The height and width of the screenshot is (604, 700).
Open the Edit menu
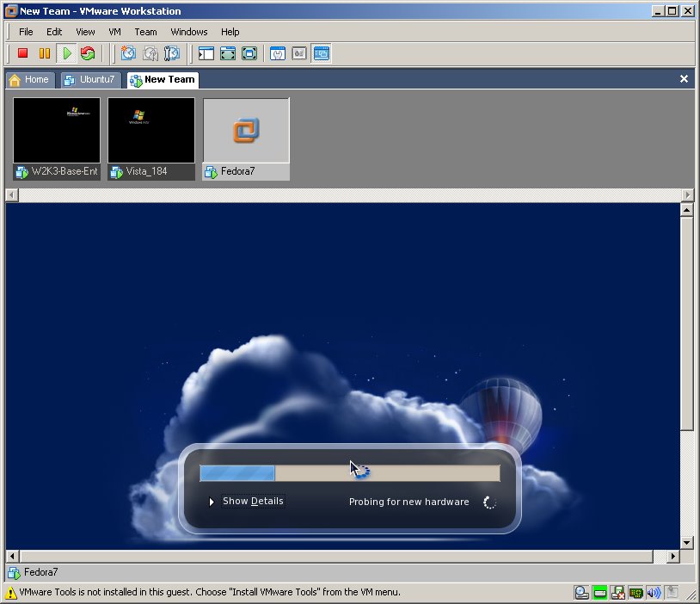(x=54, y=32)
